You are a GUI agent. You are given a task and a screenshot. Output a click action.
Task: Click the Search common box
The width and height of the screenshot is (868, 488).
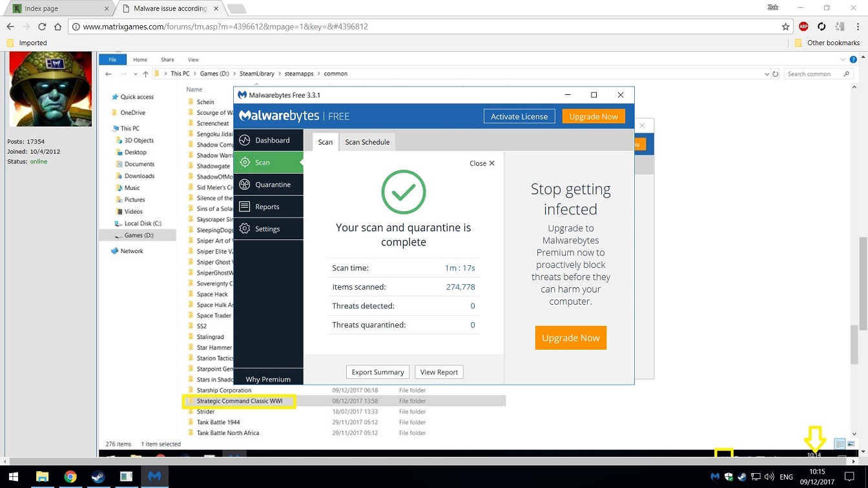[x=818, y=74]
